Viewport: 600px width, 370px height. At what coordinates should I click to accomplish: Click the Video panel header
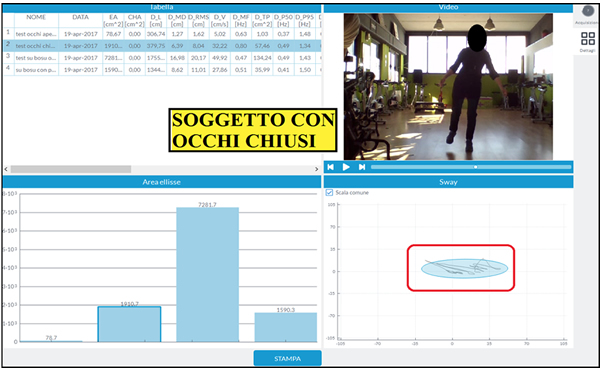(448, 8)
